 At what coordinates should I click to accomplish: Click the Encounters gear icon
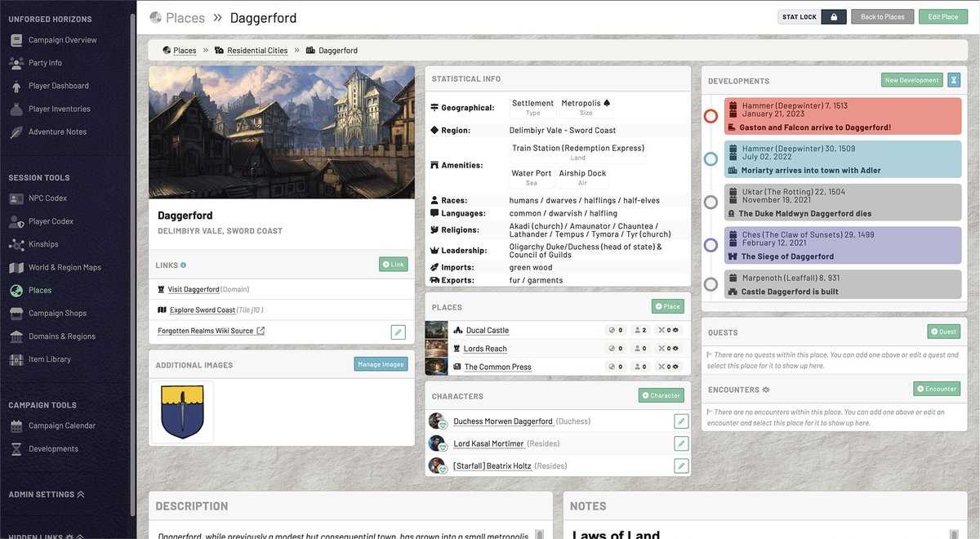point(766,390)
